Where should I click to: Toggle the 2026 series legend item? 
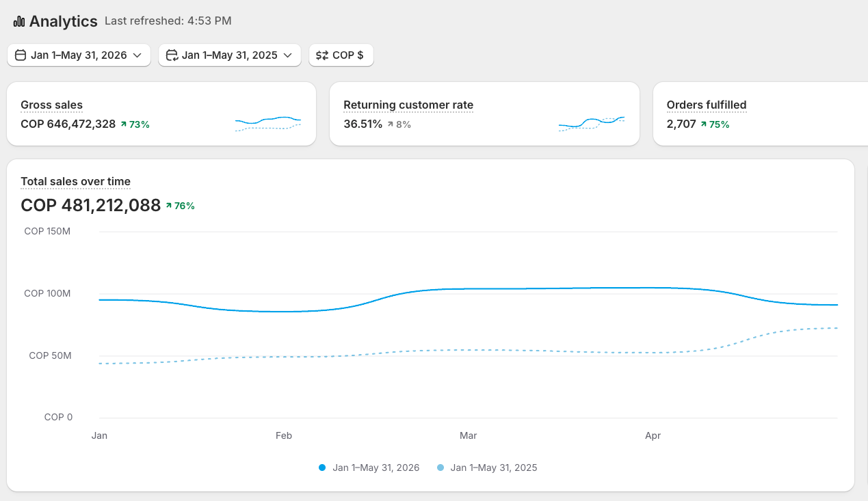[369, 468]
